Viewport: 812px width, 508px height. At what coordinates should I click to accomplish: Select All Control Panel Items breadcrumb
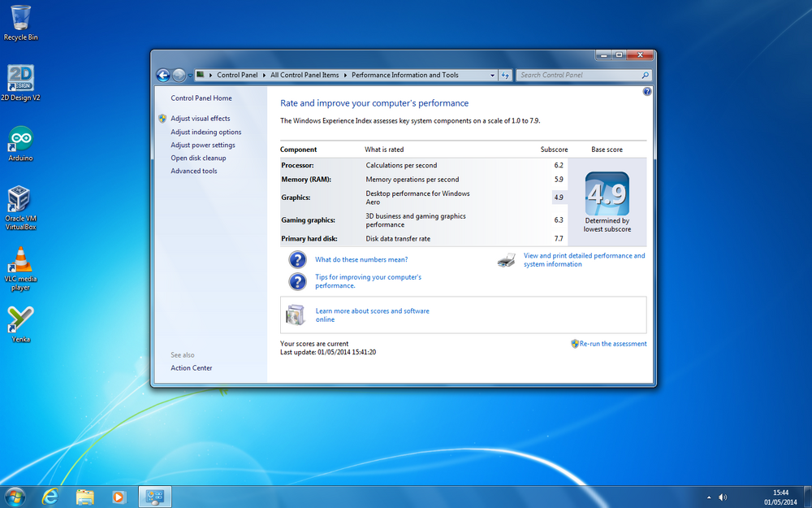[304, 75]
